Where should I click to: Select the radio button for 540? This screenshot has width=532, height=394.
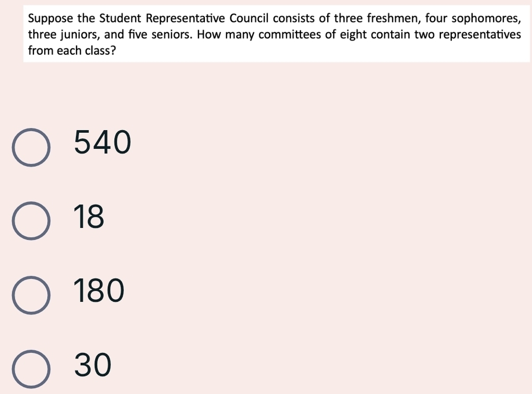[x=32, y=147]
